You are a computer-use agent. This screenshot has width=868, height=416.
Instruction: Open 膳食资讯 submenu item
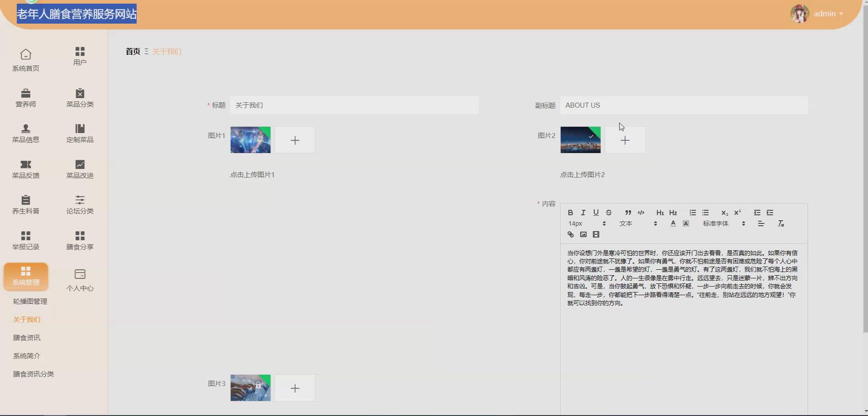[27, 338]
